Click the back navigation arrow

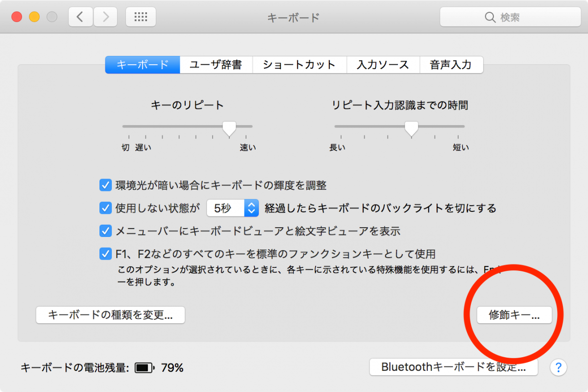click(80, 16)
